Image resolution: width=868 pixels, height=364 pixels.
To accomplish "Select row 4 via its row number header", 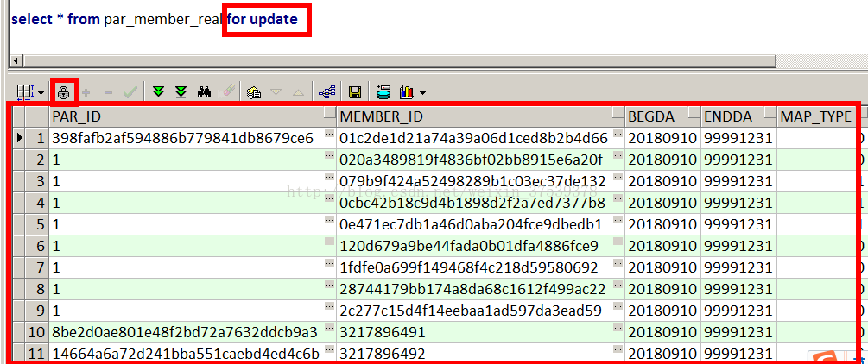I will click(x=37, y=203).
